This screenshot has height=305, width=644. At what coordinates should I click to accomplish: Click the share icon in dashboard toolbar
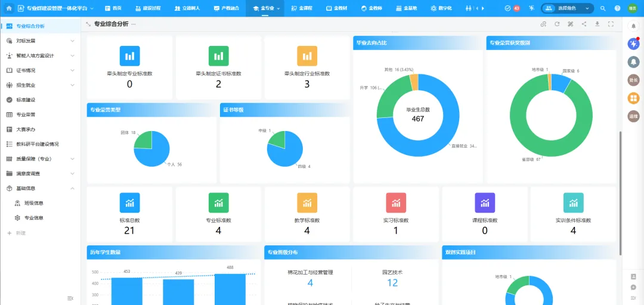(x=584, y=24)
